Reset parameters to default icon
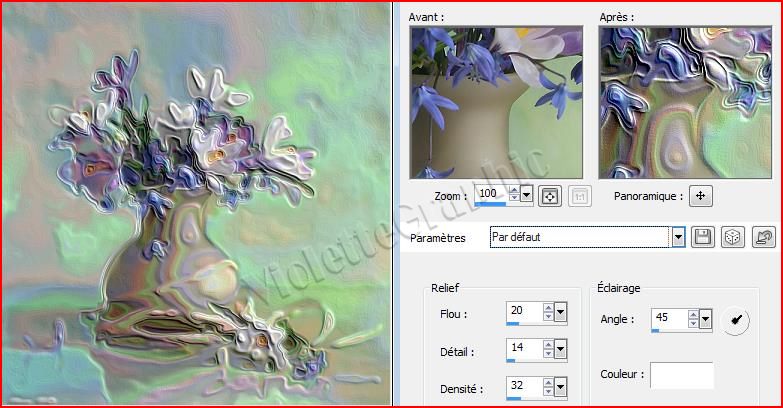 tap(763, 237)
